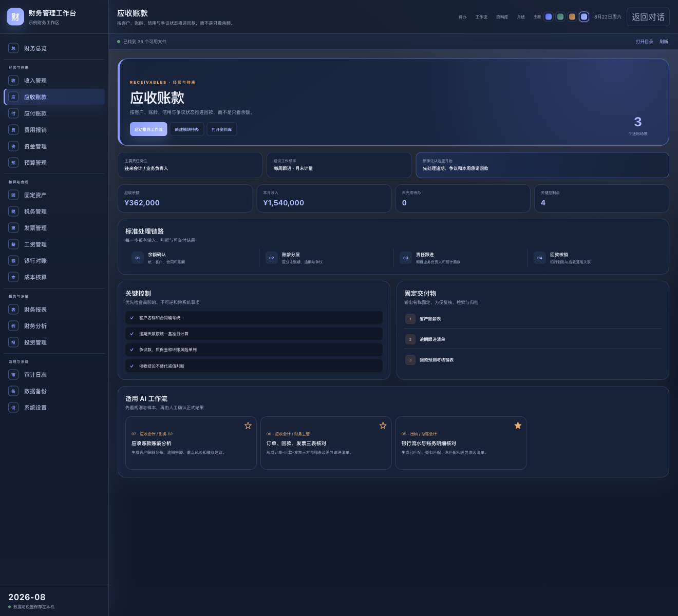Open the 资料库 top menu
This screenshot has height=616, width=678.
(x=502, y=17)
